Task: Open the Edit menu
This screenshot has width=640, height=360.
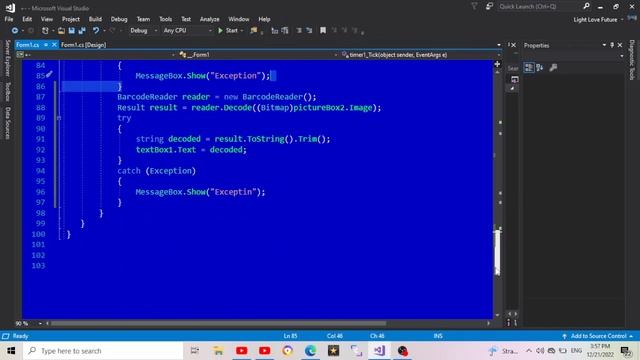Action: (27, 19)
